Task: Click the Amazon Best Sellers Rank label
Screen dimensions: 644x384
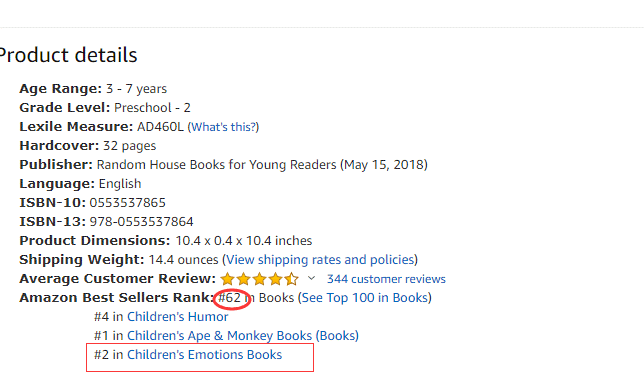Action: 116,298
